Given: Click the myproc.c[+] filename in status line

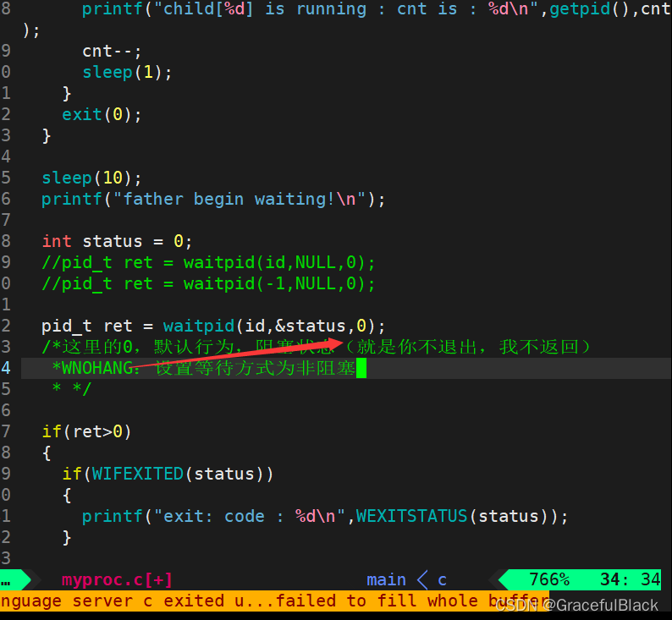Looking at the screenshot, I should [117, 579].
